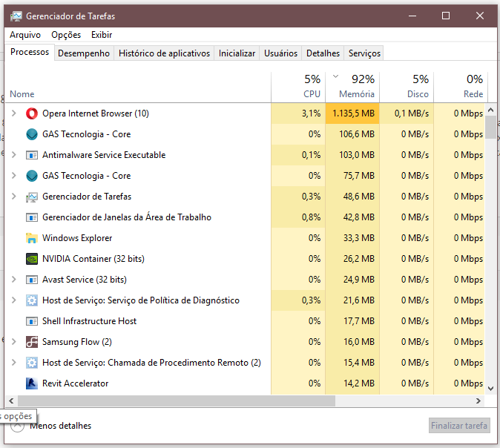500x448 pixels.
Task: Click the Antimalware Service Executable icon
Action: point(32,155)
